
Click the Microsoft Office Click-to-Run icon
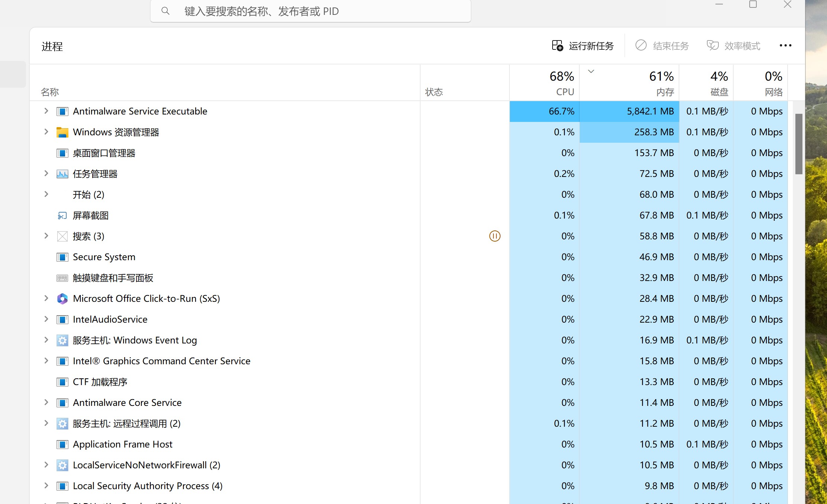pyautogui.click(x=62, y=299)
